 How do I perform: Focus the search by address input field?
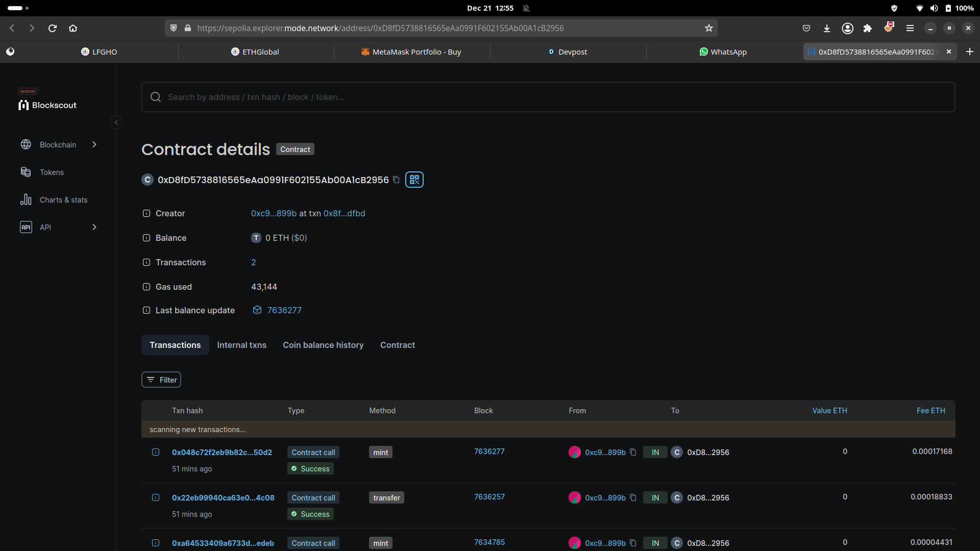pyautogui.click(x=548, y=97)
